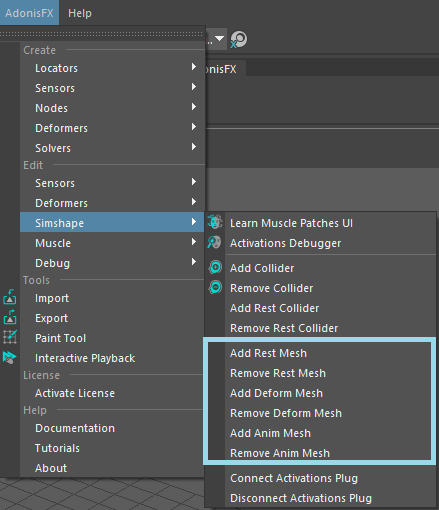Screen dimensions: 439x510
Task: Open Activate License entry
Action: click(112, 393)
